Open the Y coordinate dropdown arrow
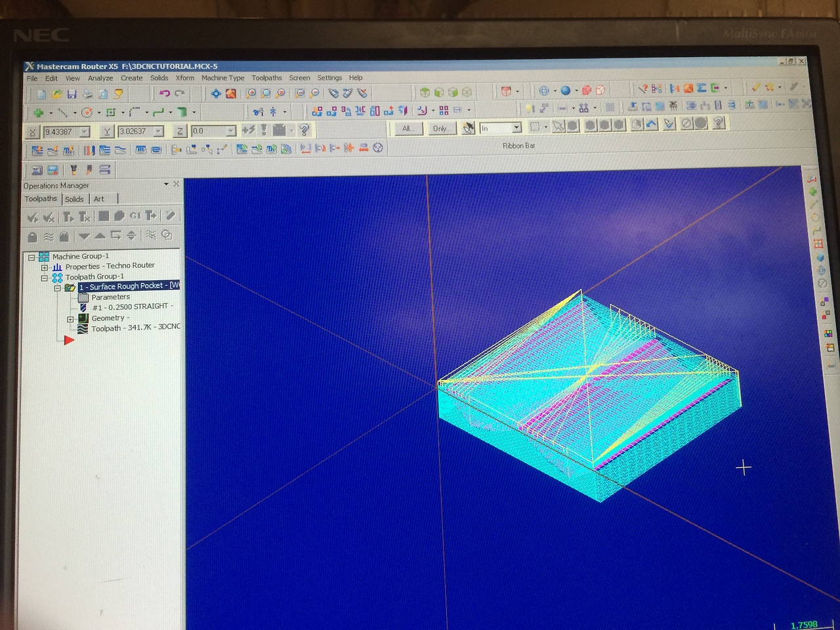This screenshot has height=630, width=840. click(x=158, y=131)
